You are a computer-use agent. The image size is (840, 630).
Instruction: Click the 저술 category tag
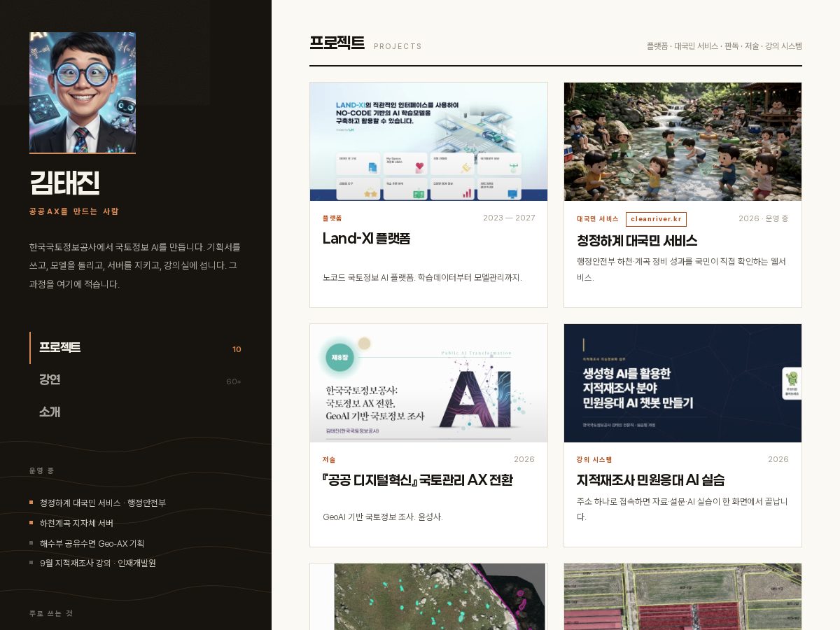point(329,460)
